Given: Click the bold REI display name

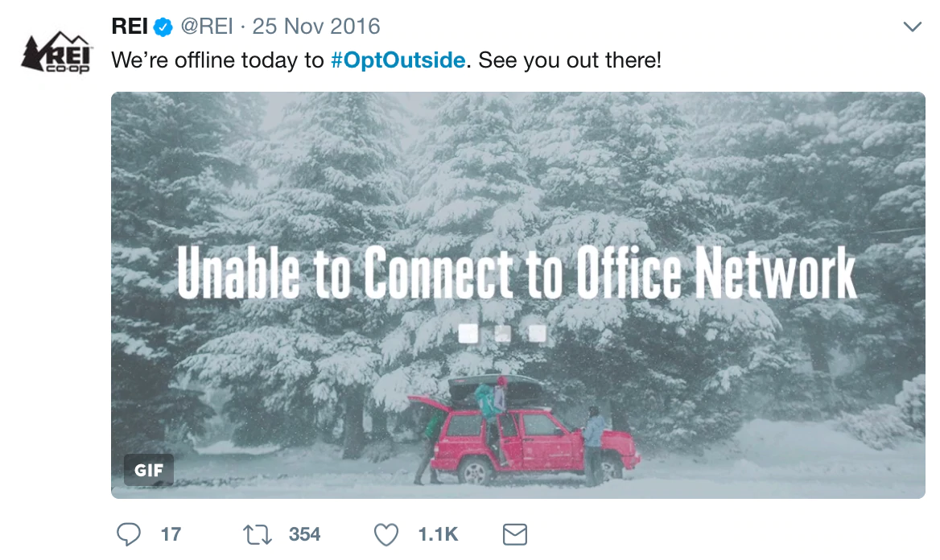Looking at the screenshot, I should 129,27.
